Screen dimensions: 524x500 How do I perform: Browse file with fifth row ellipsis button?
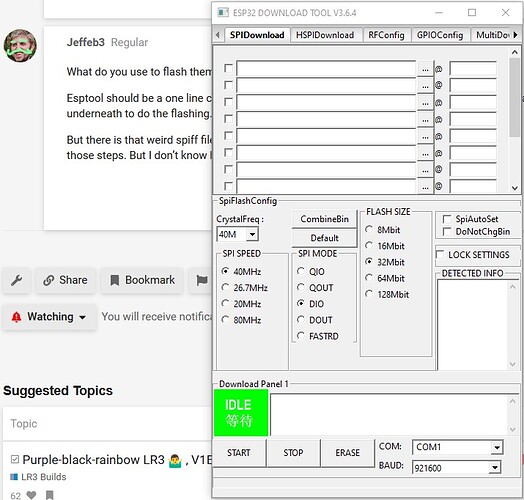coord(425,136)
